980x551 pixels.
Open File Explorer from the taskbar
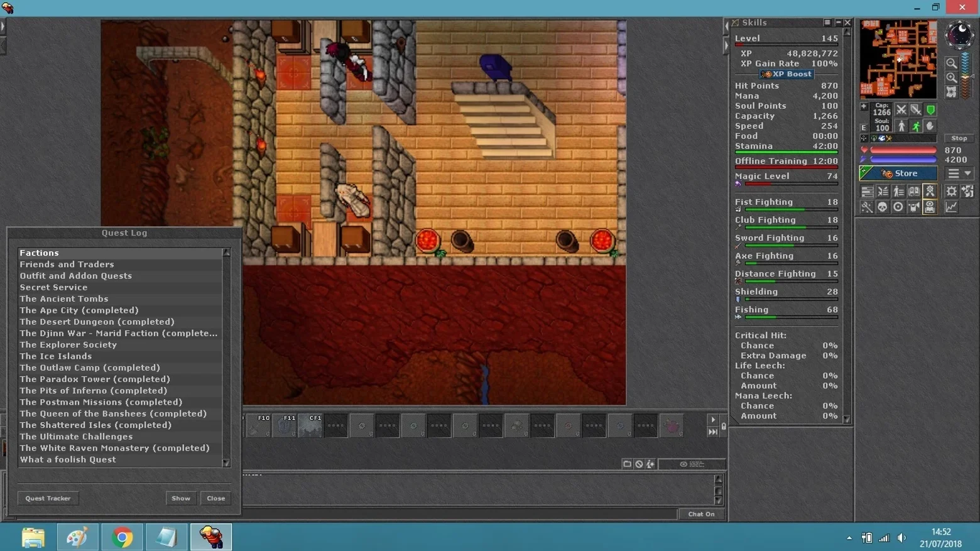coord(33,538)
